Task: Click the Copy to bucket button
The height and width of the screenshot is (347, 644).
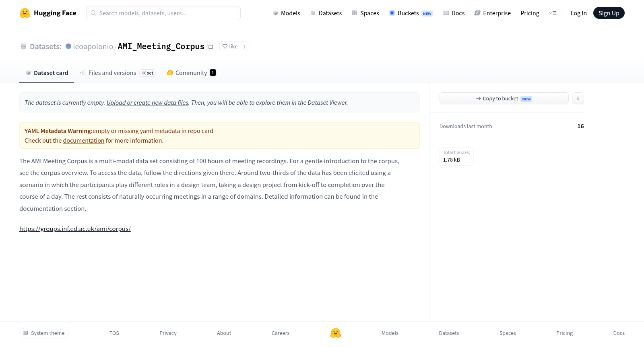Action: [504, 98]
